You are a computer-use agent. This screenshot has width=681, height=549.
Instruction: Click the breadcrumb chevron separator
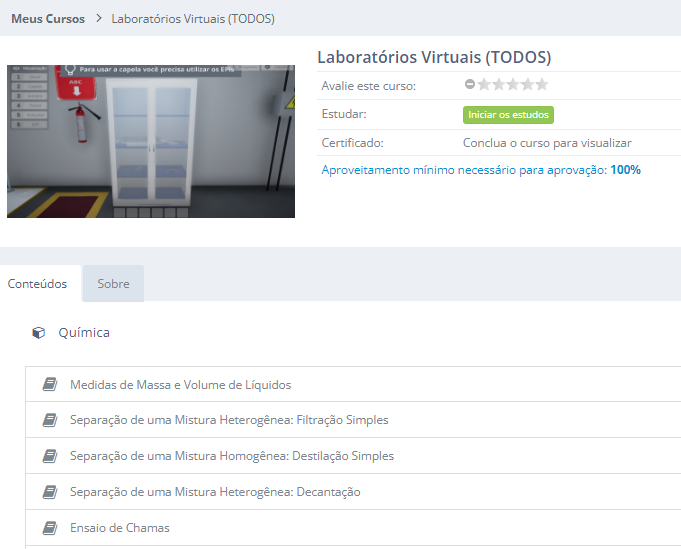coord(99,18)
